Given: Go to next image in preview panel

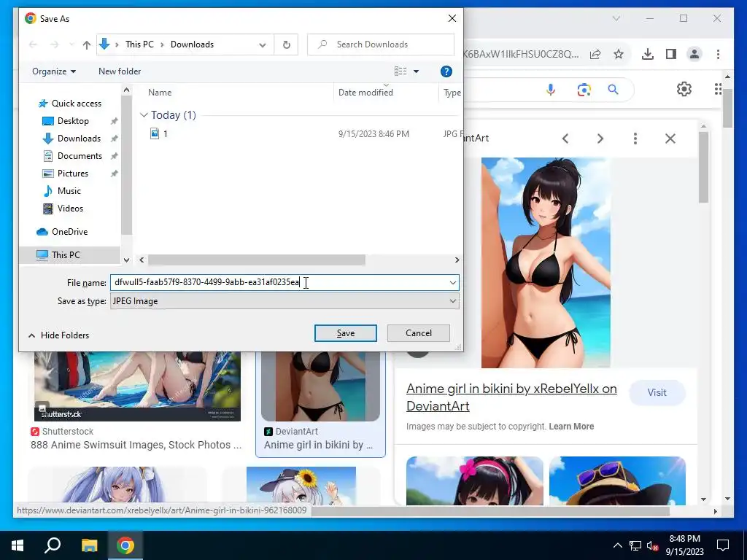Looking at the screenshot, I should click(x=600, y=139).
